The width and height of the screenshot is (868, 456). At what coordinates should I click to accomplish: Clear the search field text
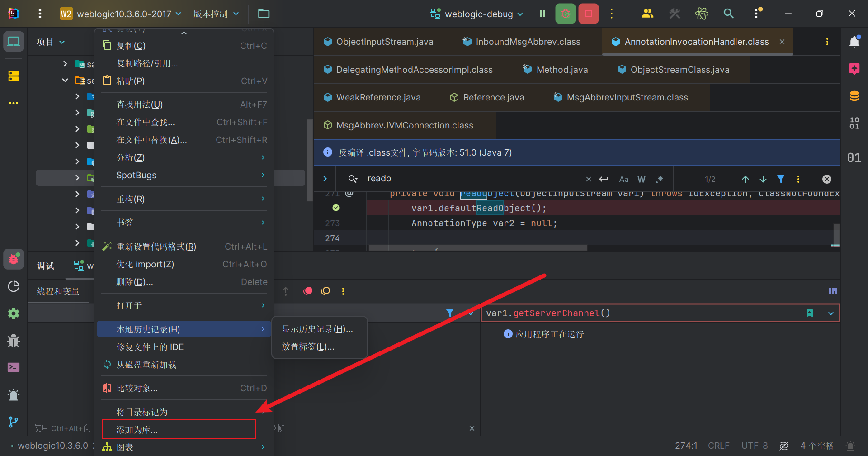(588, 179)
